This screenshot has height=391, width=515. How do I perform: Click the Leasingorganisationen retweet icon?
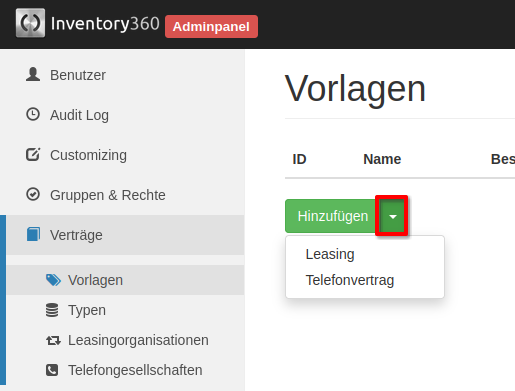tap(53, 340)
